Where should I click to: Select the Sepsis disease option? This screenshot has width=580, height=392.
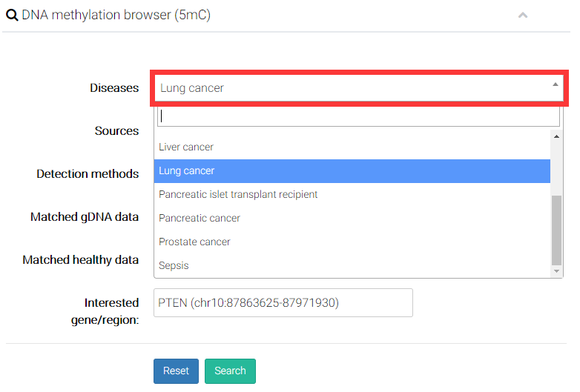pyautogui.click(x=174, y=265)
